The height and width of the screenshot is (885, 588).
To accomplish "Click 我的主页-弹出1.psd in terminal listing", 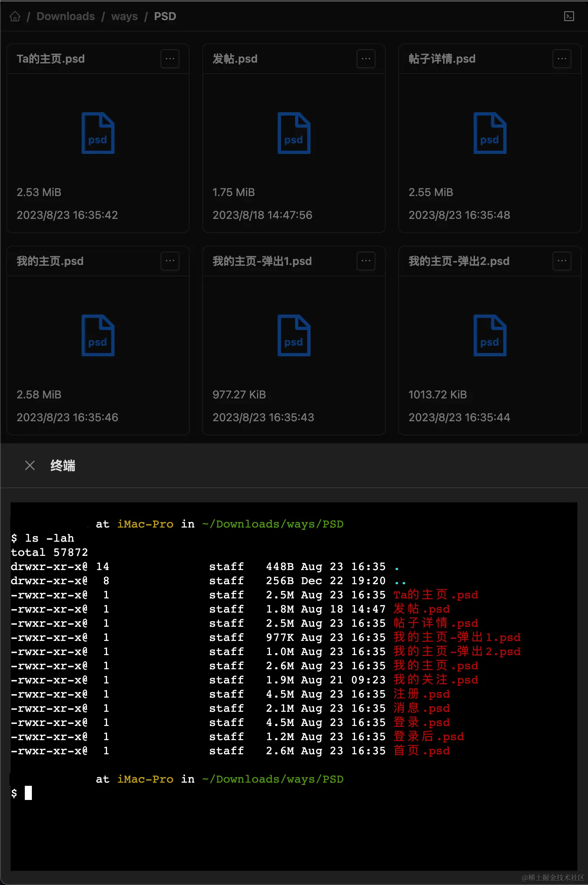I will (x=457, y=637).
